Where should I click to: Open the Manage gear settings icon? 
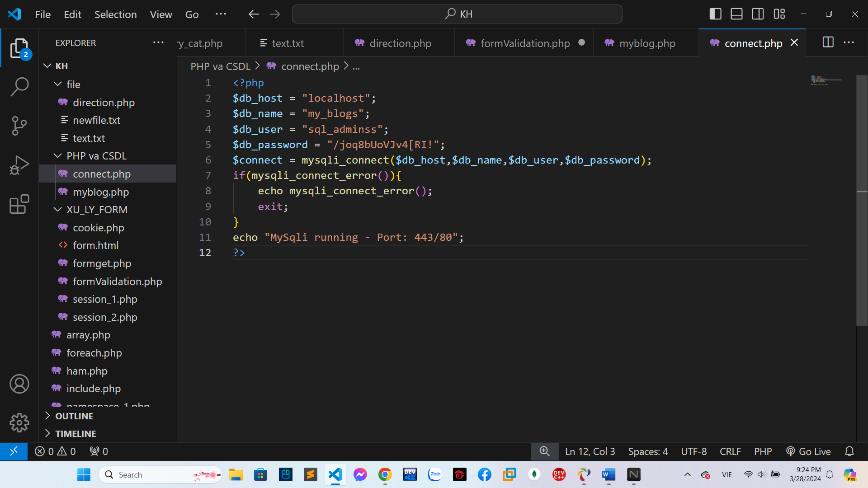click(x=19, y=422)
